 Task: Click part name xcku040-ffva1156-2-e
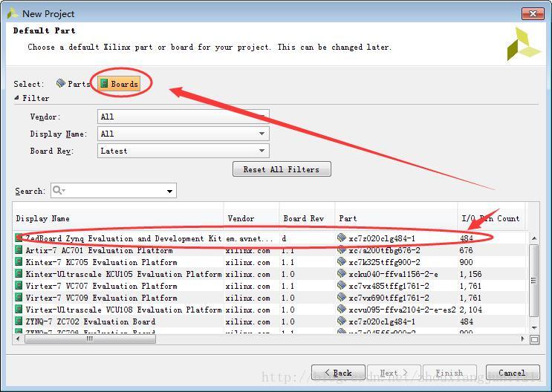pyautogui.click(x=393, y=275)
